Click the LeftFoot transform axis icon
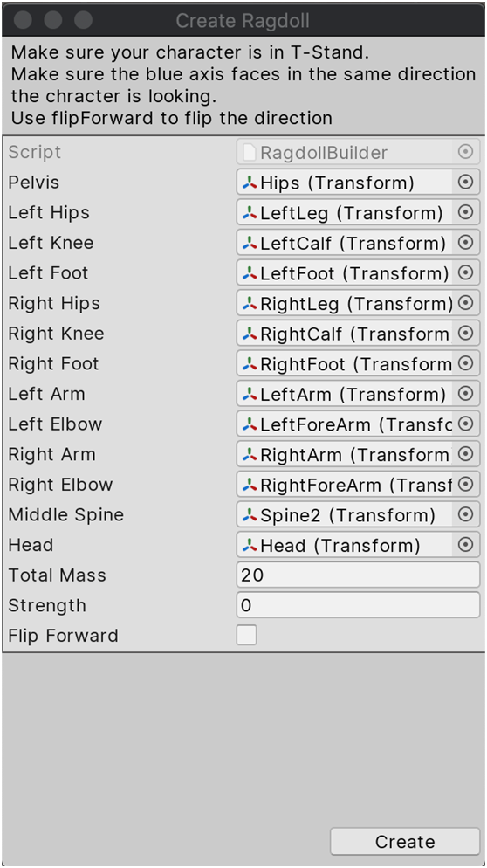Image resolution: width=487 pixels, height=868 pixels. coord(250,273)
